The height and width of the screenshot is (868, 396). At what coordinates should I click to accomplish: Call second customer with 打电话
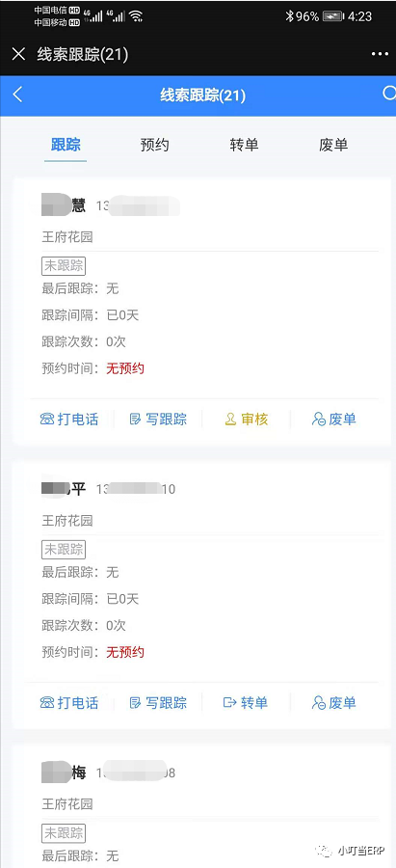[x=69, y=703]
